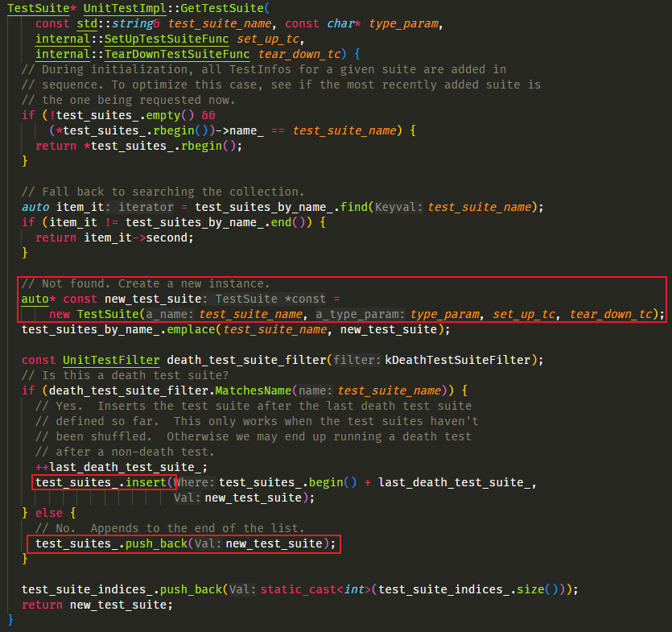Click the name_ member access
Screen dimensions: 672x632
(x=246, y=130)
